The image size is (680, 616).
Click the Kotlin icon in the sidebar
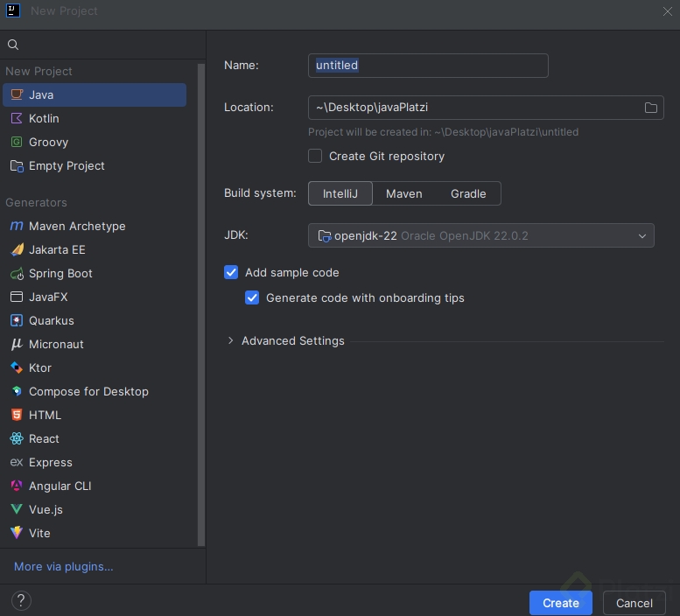click(x=17, y=118)
